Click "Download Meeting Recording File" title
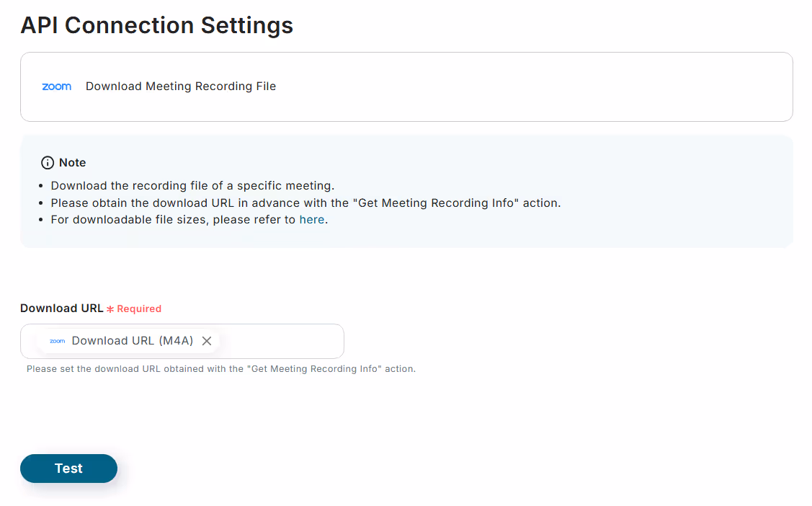Screen dimensions: 812x506 click(x=181, y=86)
